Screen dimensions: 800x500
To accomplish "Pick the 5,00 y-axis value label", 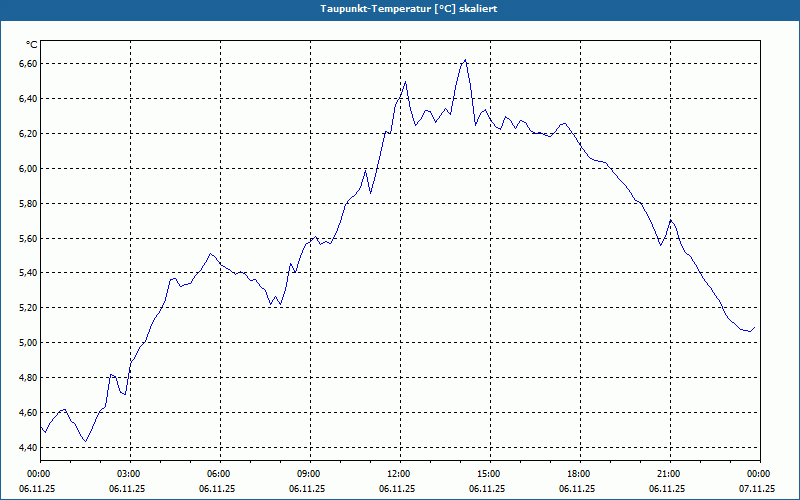I will pos(28,342).
